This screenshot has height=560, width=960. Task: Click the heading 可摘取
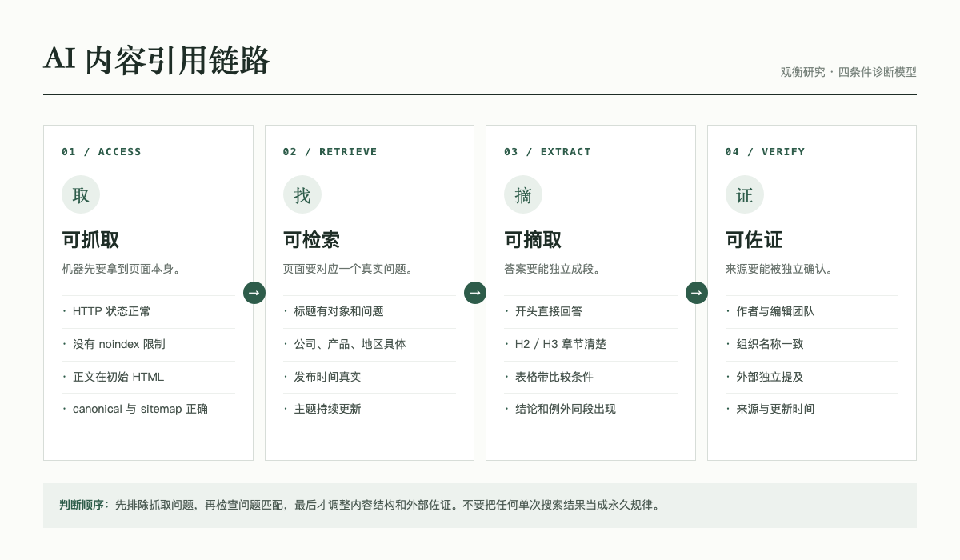pos(533,240)
